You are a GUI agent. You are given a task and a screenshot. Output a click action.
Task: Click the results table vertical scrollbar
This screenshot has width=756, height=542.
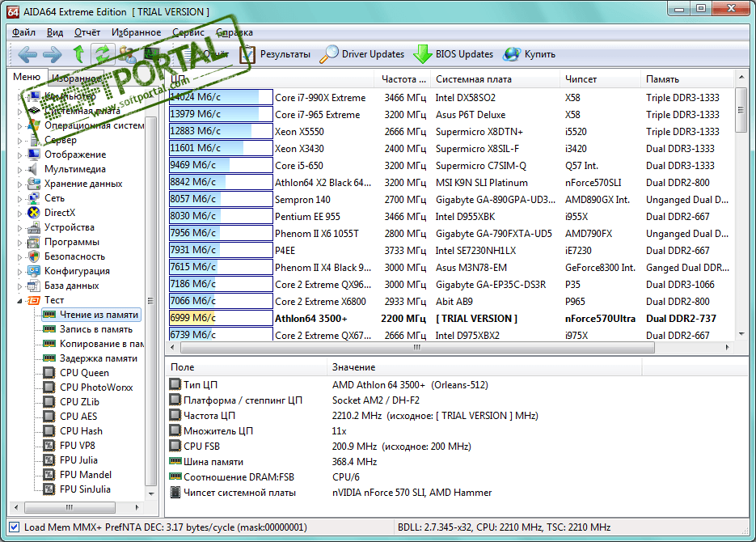point(741,205)
